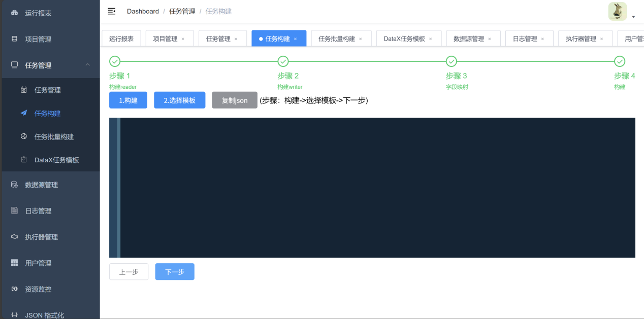
Task: Close the DataX任务模板 tab
Action: pyautogui.click(x=431, y=39)
